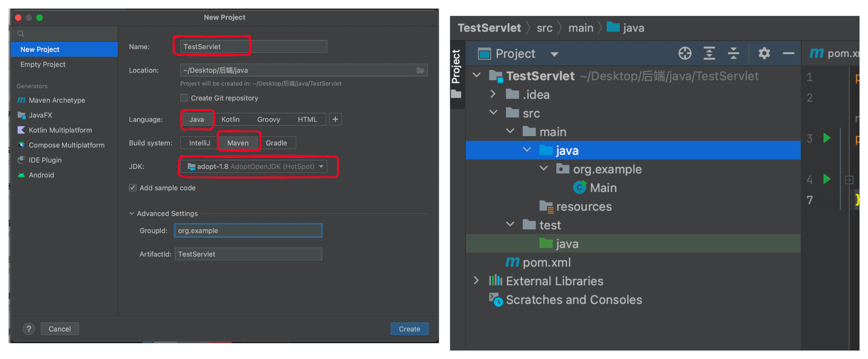Collapse the test folder chevron
The height and width of the screenshot is (359, 868).
coord(510,224)
